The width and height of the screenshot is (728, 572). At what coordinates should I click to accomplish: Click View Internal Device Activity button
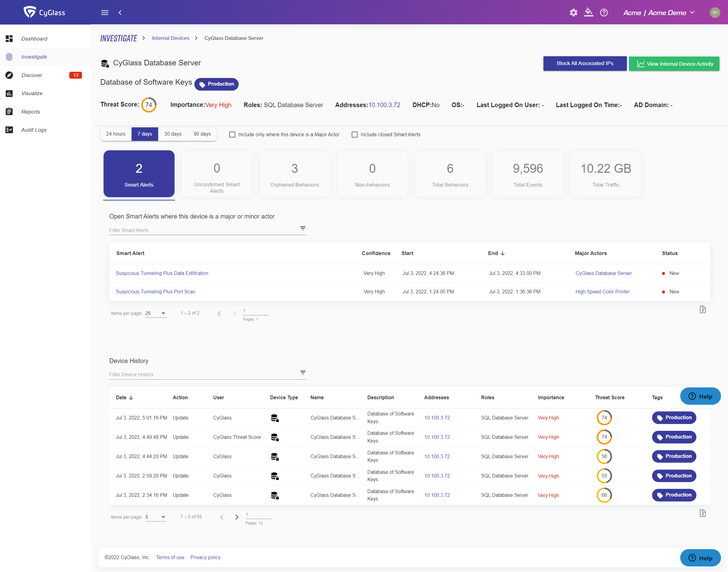pyautogui.click(x=674, y=64)
